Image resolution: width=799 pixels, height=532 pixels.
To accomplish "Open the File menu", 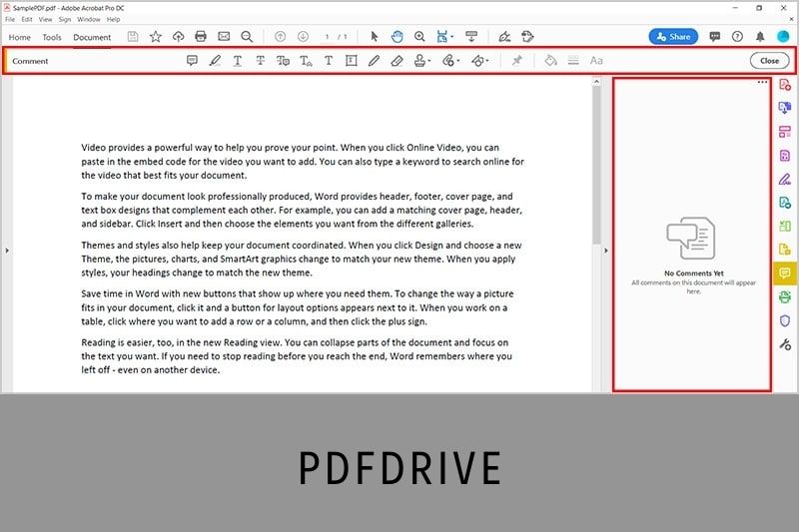I will coord(10,19).
